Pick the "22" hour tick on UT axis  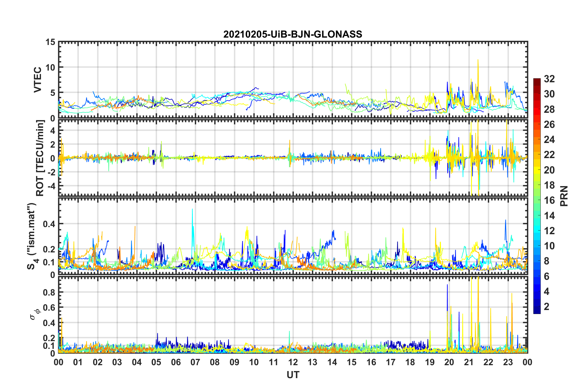pyautogui.click(x=488, y=362)
